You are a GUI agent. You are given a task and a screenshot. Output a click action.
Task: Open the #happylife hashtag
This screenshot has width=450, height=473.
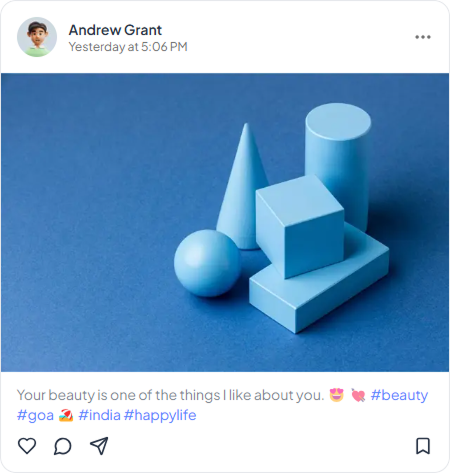(x=160, y=416)
